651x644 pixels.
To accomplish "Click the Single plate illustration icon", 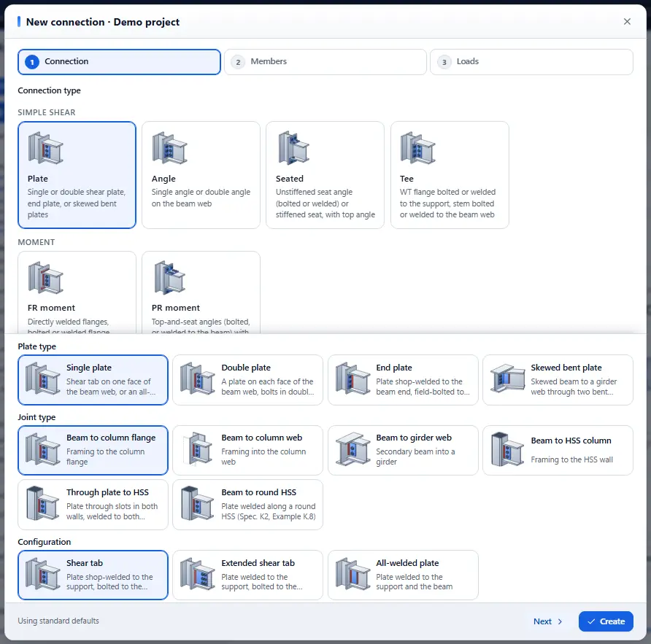I will 43,379.
